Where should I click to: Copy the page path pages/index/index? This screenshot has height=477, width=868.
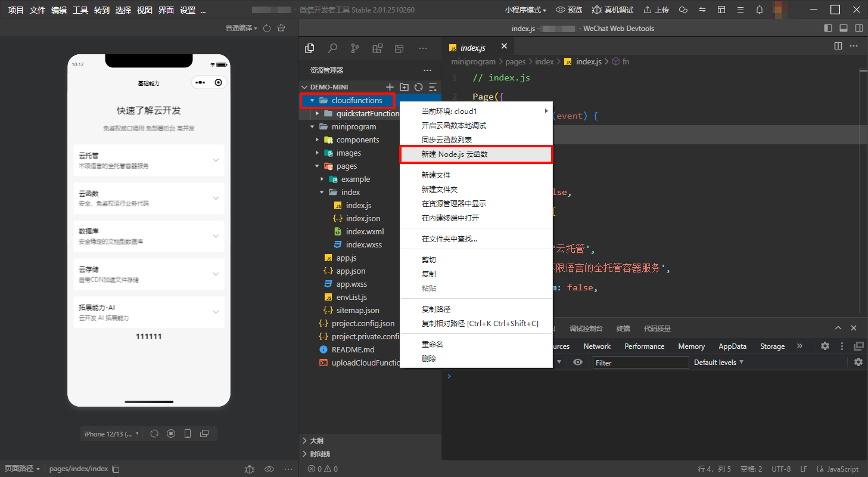pos(116,469)
